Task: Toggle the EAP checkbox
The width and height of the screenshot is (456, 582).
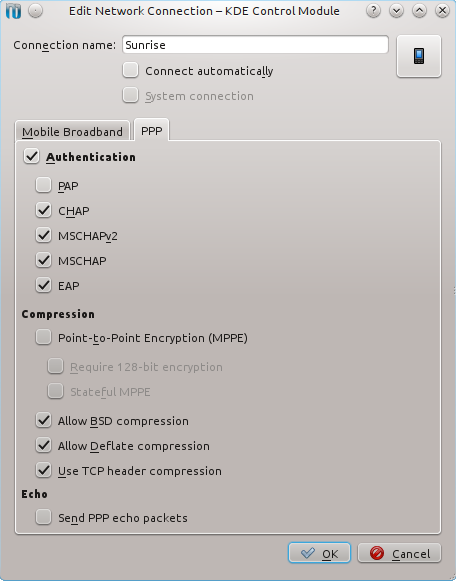Action: [x=43, y=285]
